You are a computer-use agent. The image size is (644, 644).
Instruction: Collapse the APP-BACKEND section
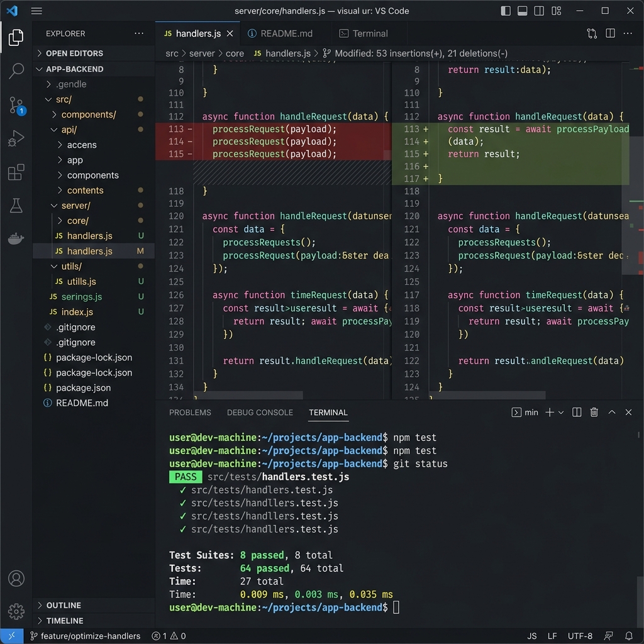[94, 69]
